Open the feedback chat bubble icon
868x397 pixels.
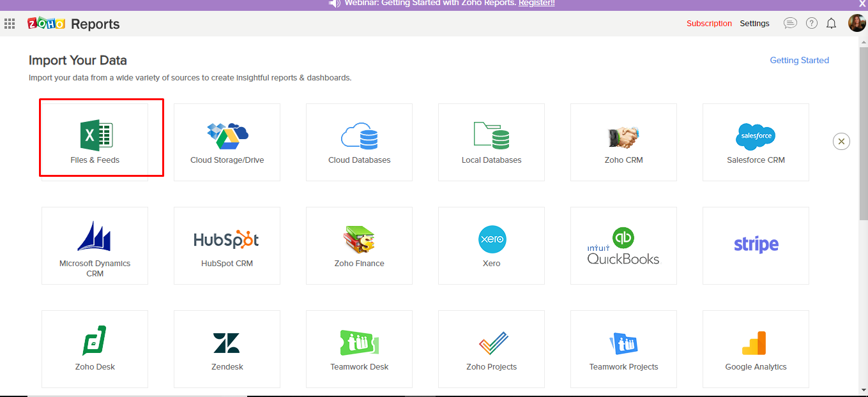pyautogui.click(x=790, y=24)
